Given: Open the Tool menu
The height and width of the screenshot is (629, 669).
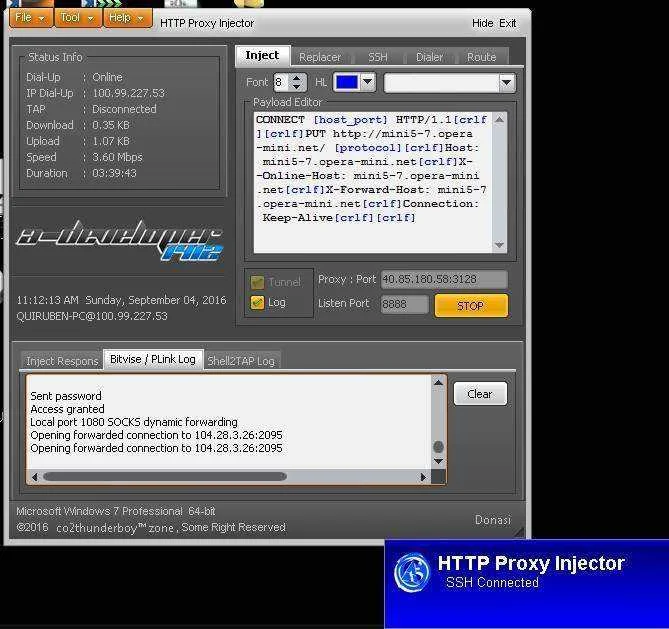Looking at the screenshot, I should point(78,18).
